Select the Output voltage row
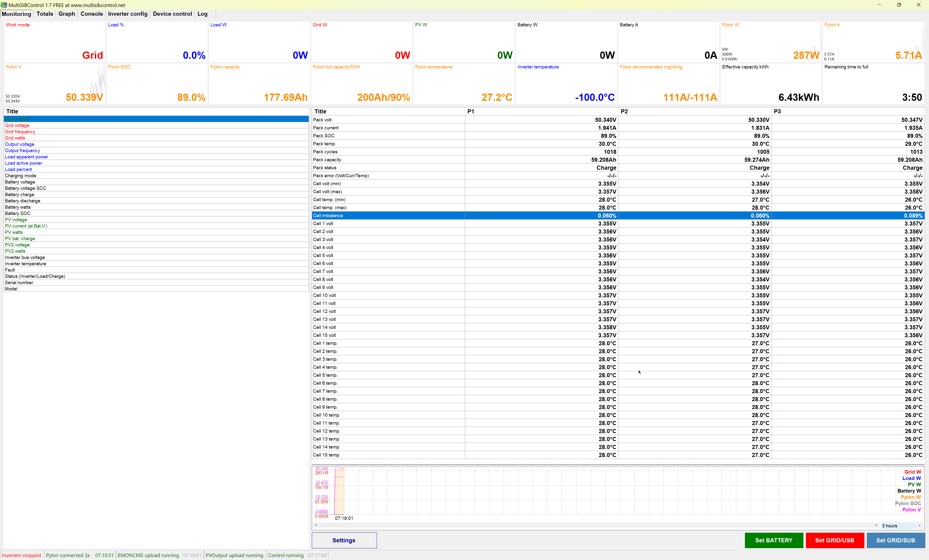The width and height of the screenshot is (929, 560). [x=156, y=144]
